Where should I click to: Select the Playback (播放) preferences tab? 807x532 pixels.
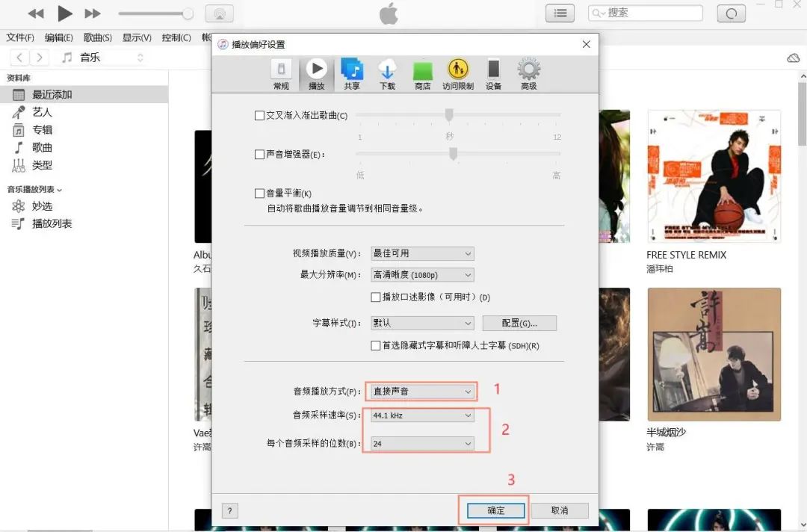pyautogui.click(x=317, y=75)
